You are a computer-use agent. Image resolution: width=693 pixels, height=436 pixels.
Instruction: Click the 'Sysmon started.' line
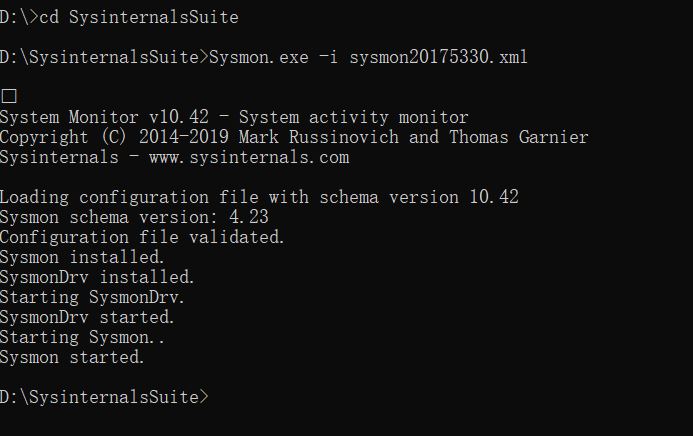click(72, 357)
